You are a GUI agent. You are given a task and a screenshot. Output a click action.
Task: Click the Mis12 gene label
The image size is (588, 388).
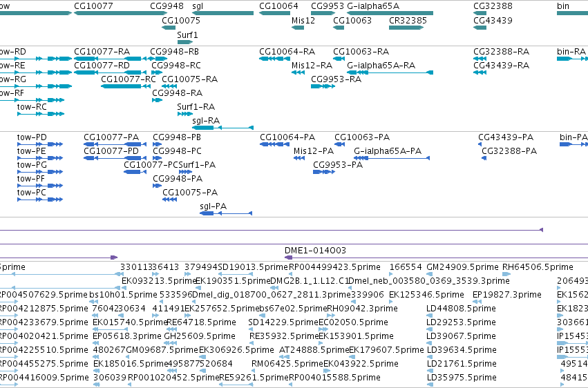click(x=303, y=20)
